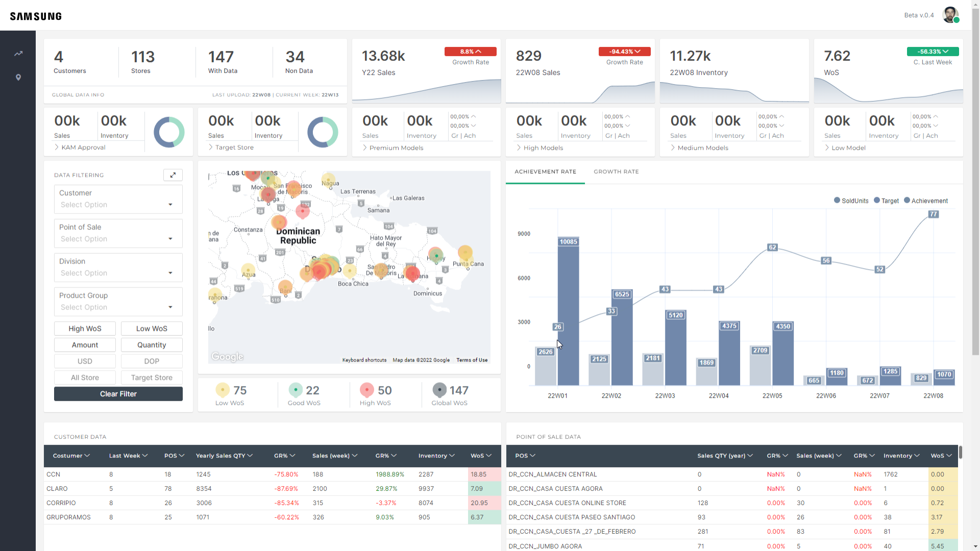Image resolution: width=980 pixels, height=551 pixels.
Task: Toggle the Target Store filter
Action: point(152,378)
